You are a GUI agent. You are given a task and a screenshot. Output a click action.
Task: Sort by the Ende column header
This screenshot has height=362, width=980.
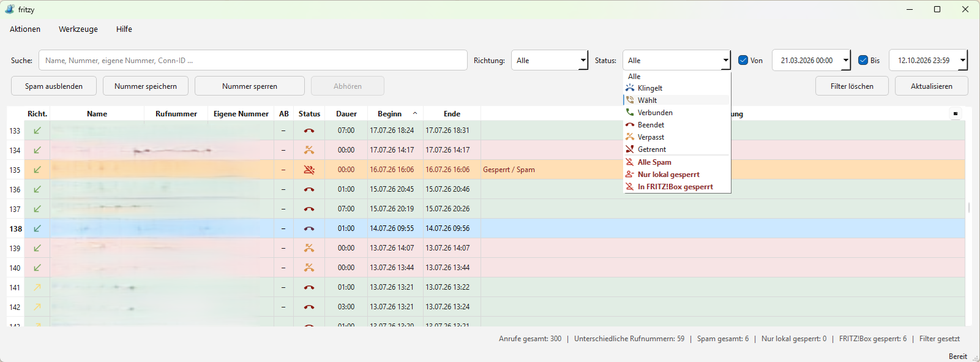pyautogui.click(x=452, y=114)
